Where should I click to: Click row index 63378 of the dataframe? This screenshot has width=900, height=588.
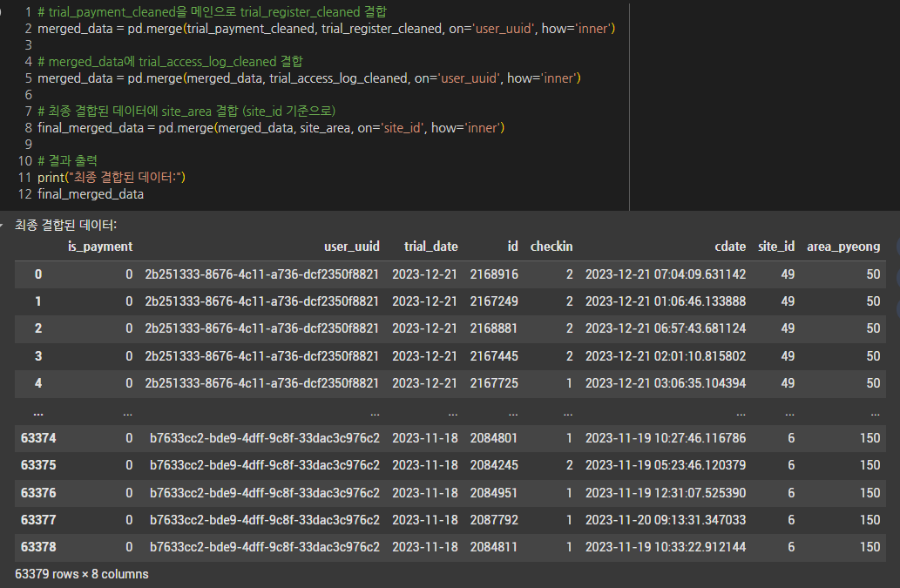[38, 547]
